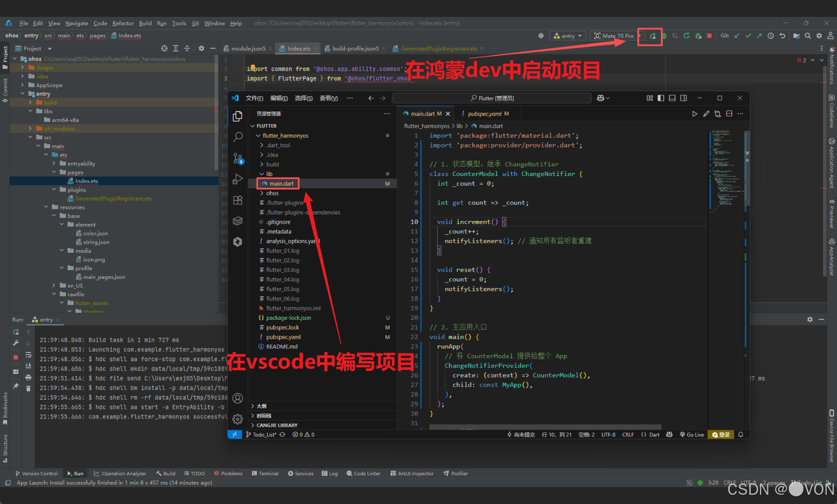This screenshot has width=837, height=504.
Task: Open the search everywhere magnifier in DevEco
Action: [808, 36]
